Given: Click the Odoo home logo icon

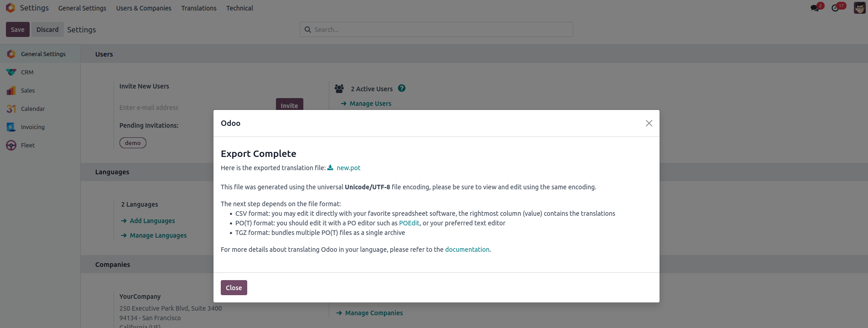Looking at the screenshot, I should coord(10,8).
